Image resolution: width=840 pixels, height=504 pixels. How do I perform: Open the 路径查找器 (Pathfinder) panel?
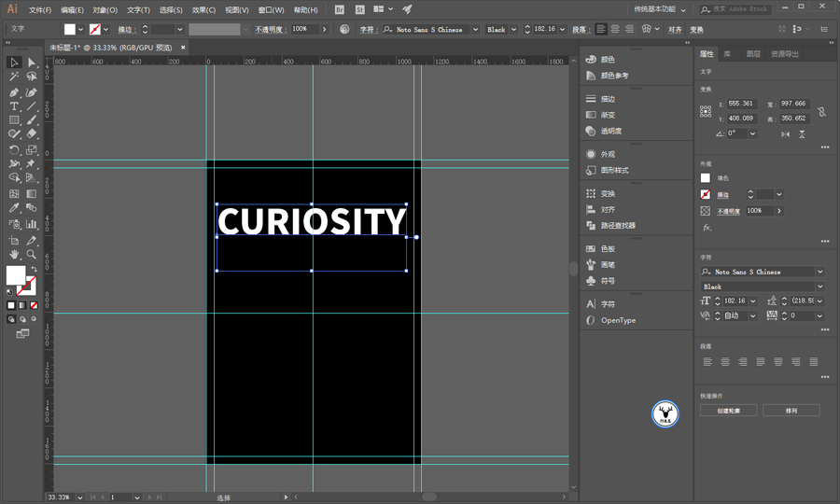[x=618, y=226]
